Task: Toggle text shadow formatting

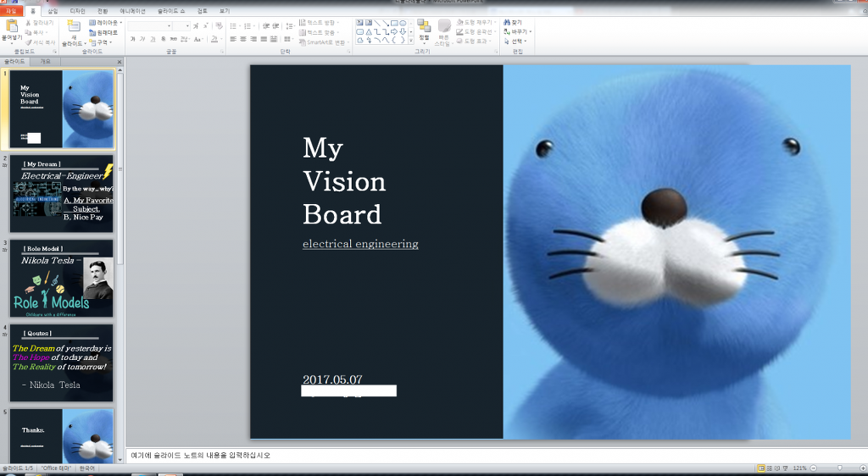Action: (x=164, y=39)
